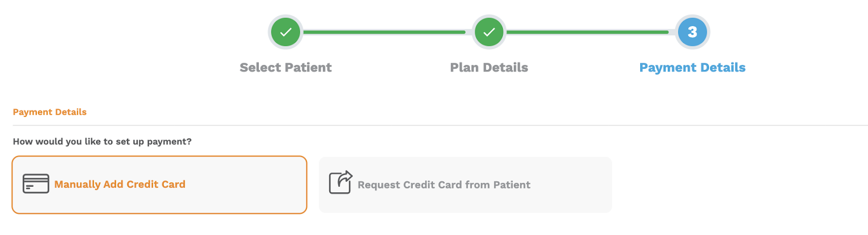
Task: Click progress bar between Plan Details and Payment Details
Action: (x=588, y=32)
